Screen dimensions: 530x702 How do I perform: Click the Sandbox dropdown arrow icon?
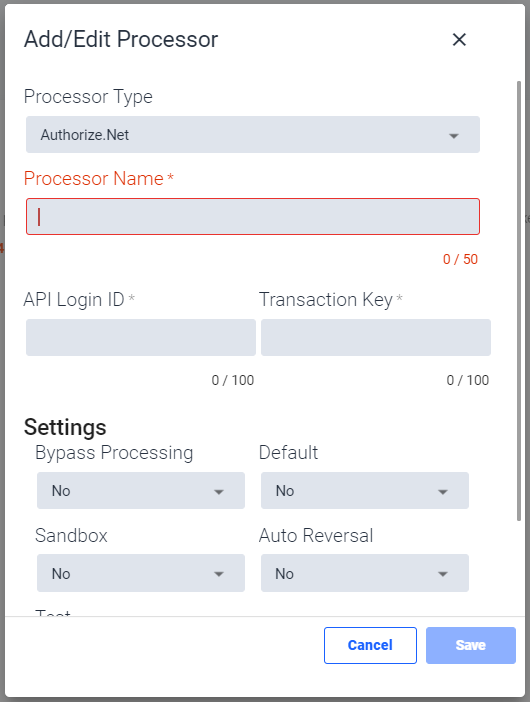(219, 574)
